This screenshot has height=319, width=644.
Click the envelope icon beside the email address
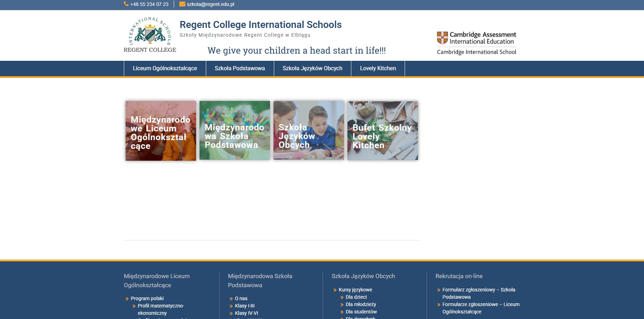[x=182, y=4]
